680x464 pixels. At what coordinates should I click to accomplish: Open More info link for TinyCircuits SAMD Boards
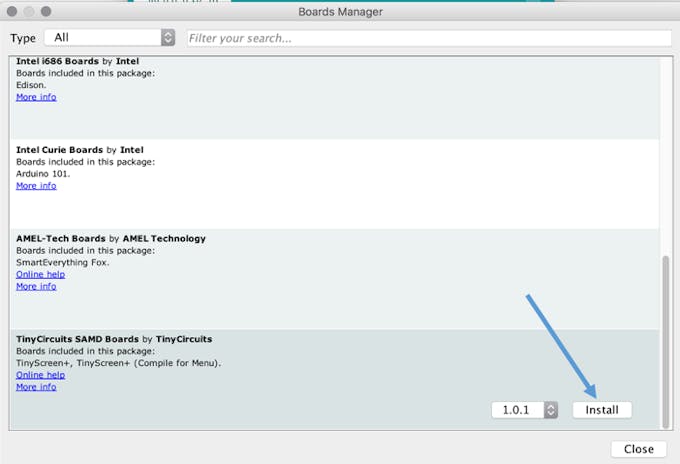tap(36, 387)
